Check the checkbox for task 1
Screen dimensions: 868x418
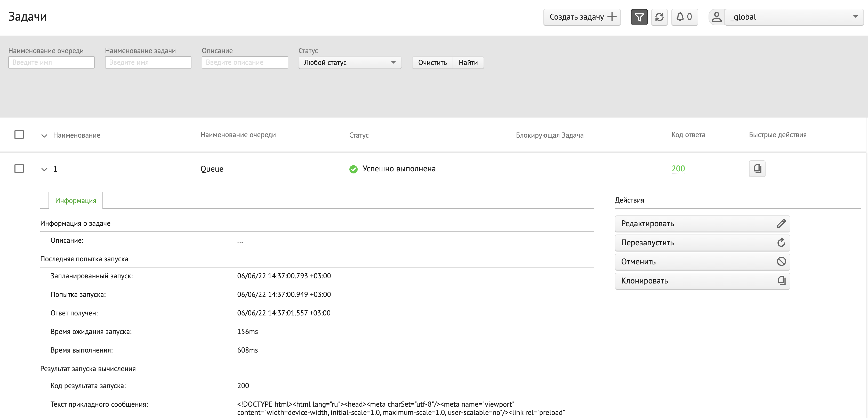coord(19,169)
